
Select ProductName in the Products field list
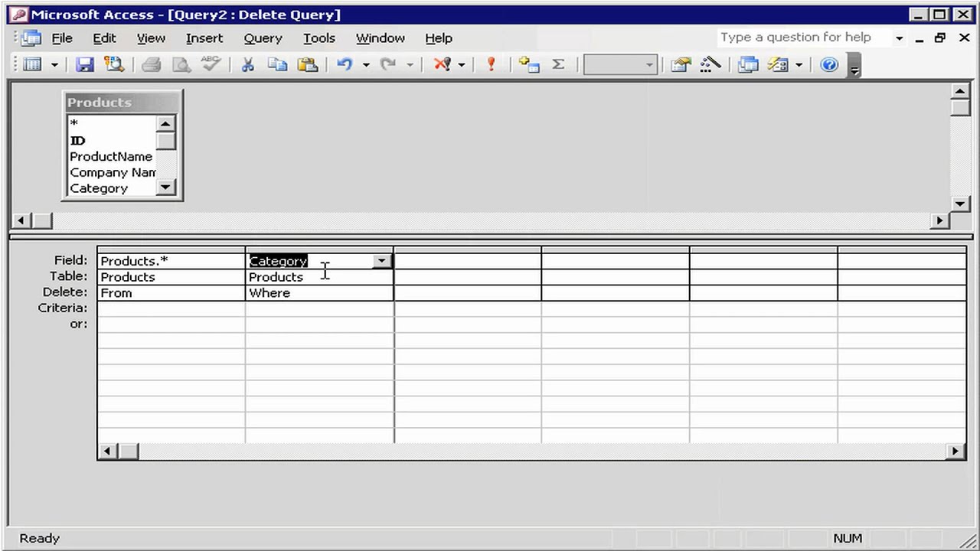pos(111,156)
